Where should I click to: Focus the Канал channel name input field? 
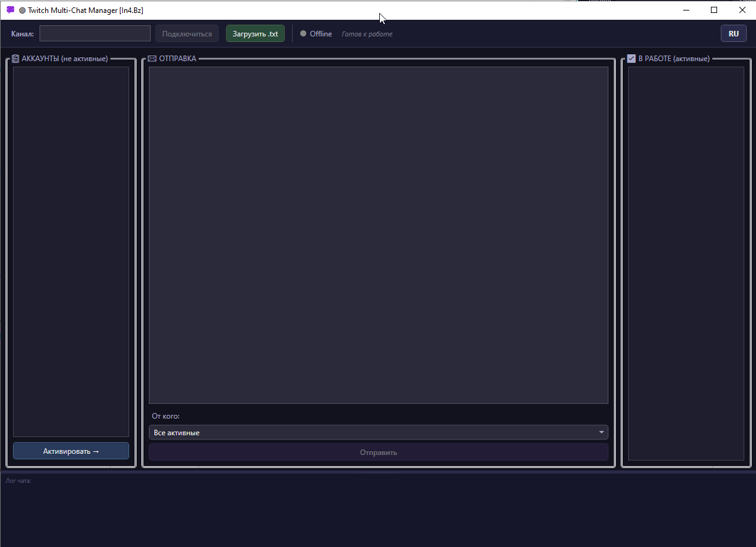click(x=95, y=34)
